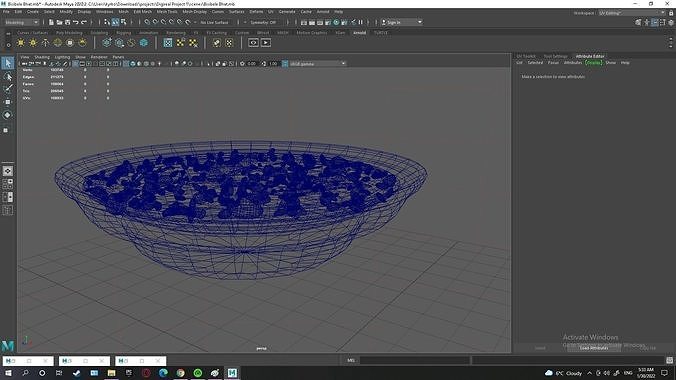The image size is (676, 380).
Task: Show hidden system tray icons chevron
Action: pos(589,373)
